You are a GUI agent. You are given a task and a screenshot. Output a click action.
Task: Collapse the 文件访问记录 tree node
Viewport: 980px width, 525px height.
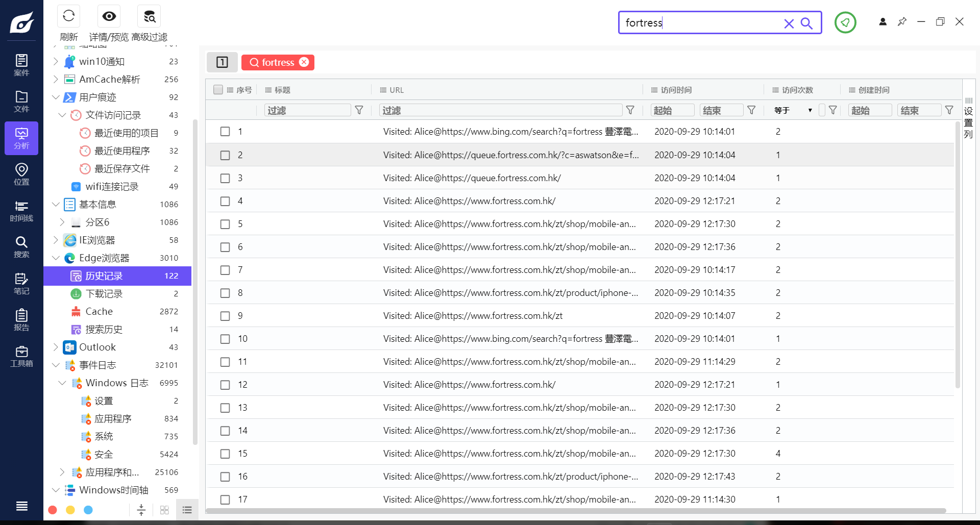(x=62, y=115)
